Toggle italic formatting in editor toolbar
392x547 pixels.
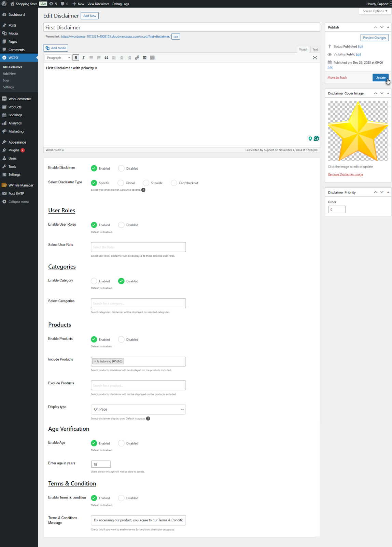(83, 58)
